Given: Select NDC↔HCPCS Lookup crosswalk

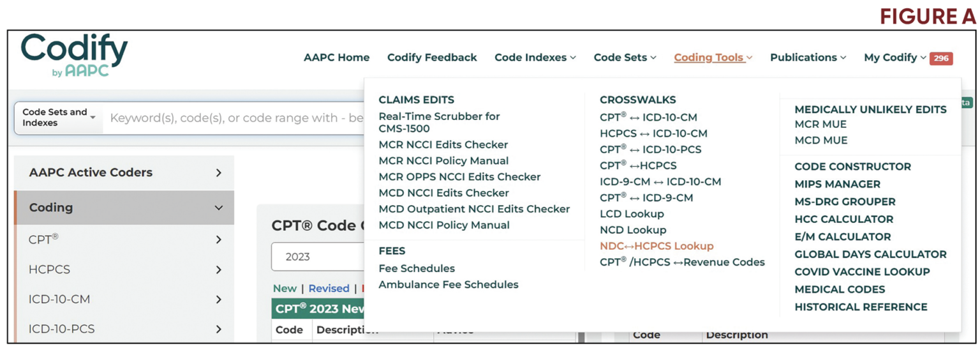Looking at the screenshot, I should pos(657,246).
